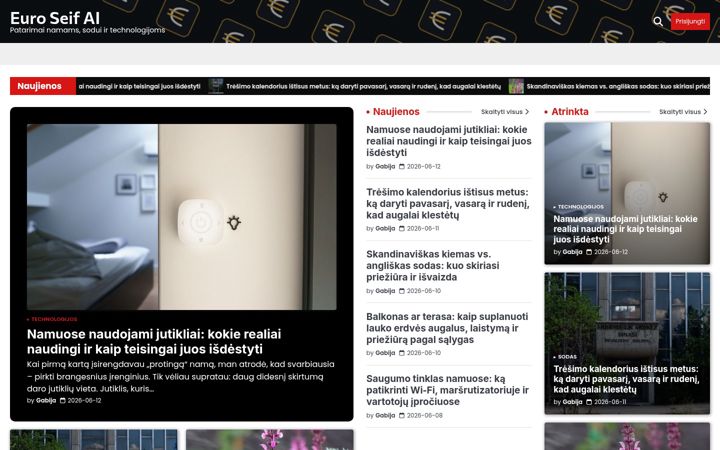Open list article Namuose naudojami jutikliai in Naujienos
This screenshot has width=720, height=450.
449,141
